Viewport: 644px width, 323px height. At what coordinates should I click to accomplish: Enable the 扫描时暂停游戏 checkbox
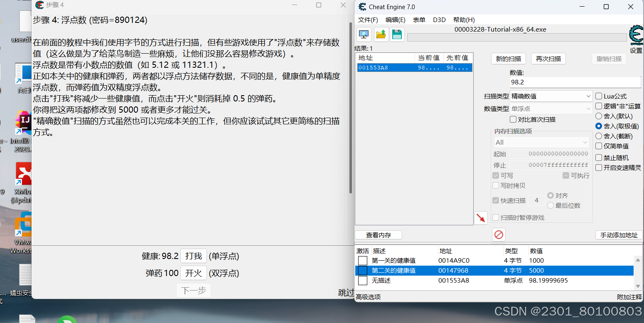click(x=496, y=217)
